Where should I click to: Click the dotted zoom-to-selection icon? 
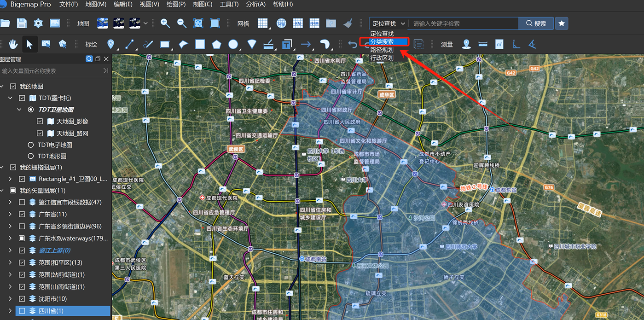coord(198,23)
